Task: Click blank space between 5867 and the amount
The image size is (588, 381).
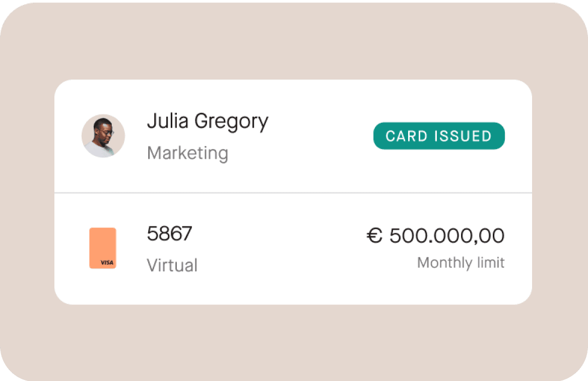Action: point(277,247)
